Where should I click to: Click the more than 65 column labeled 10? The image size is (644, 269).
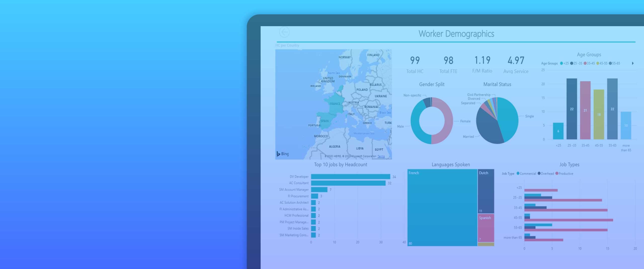coord(626,125)
